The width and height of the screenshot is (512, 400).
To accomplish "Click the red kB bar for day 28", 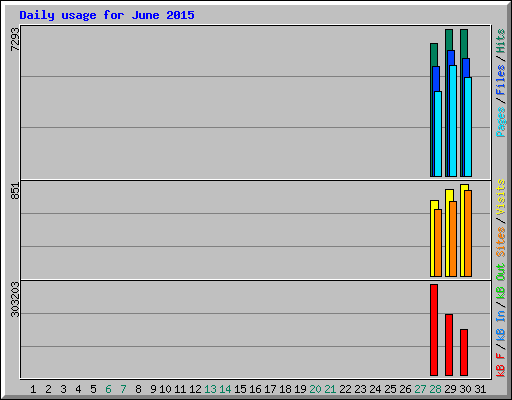I will point(434,330).
